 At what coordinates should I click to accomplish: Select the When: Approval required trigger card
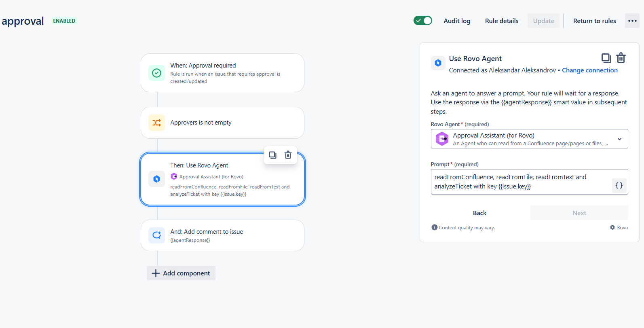(x=222, y=73)
